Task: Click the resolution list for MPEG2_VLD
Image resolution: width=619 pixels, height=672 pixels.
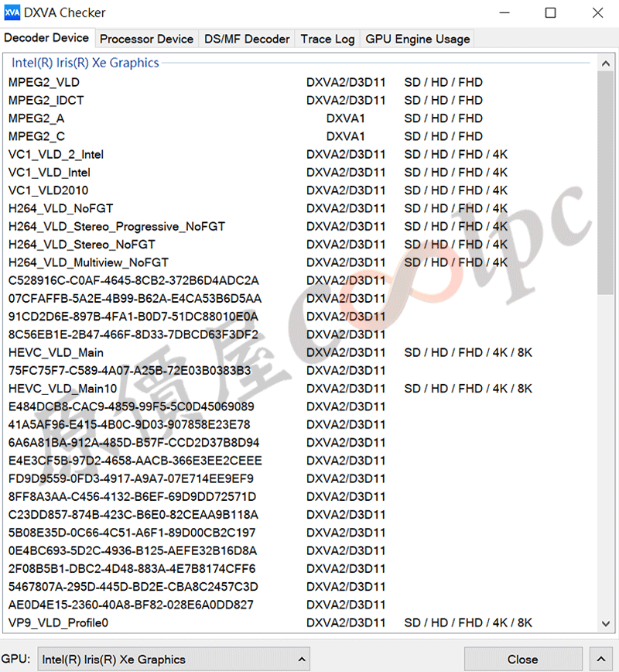Action: [443, 82]
